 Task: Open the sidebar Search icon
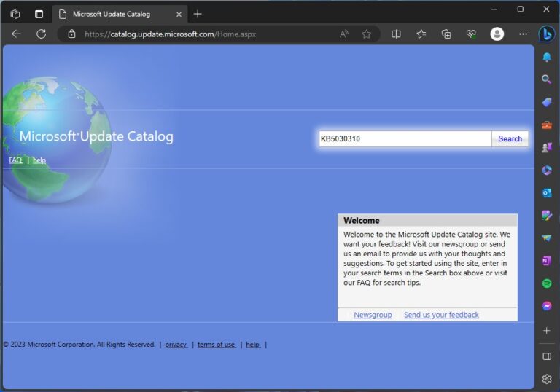click(x=546, y=79)
